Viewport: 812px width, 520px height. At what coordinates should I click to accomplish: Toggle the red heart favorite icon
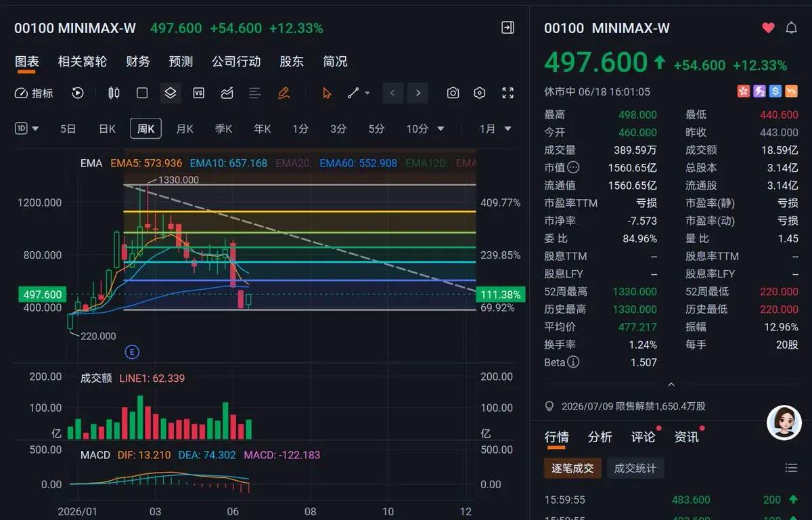pyautogui.click(x=768, y=28)
